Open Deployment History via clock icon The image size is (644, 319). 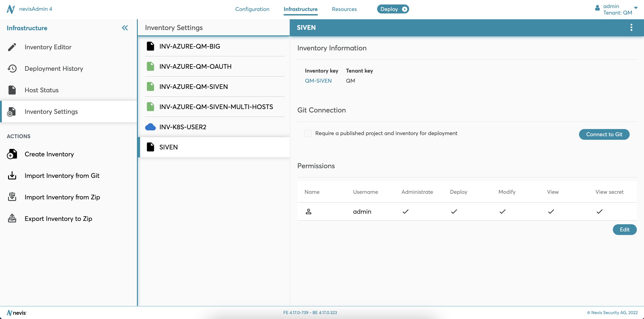coord(12,69)
